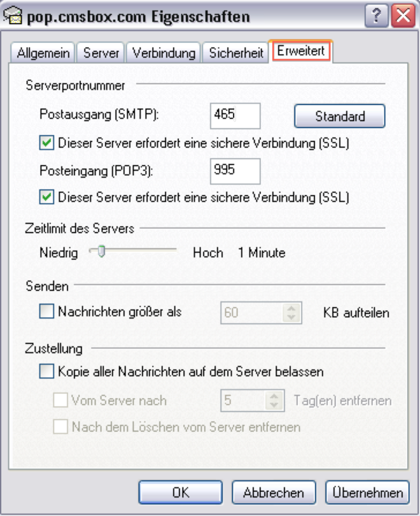The image size is (420, 516).
Task: Click the Posteingang POP3 port field
Action: tap(235, 172)
